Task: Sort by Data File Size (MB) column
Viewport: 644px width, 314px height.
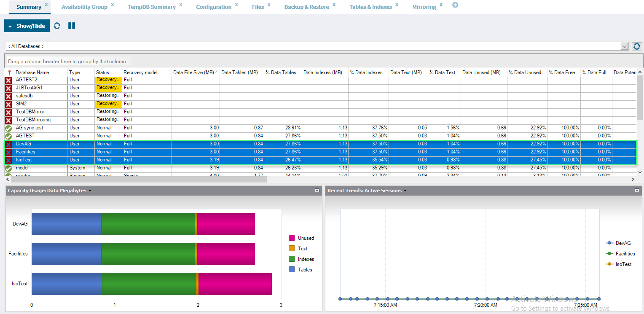Action: click(195, 72)
